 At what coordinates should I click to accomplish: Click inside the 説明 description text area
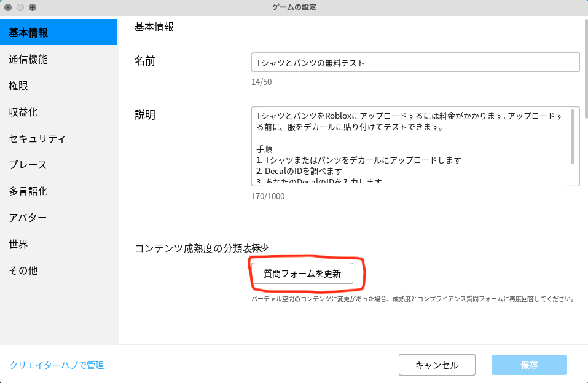click(x=409, y=146)
